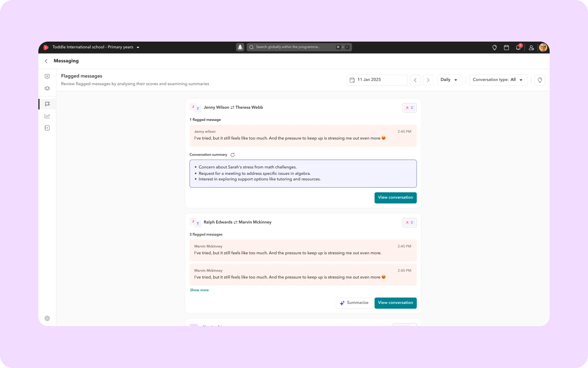Refresh the conversation summary
The width and height of the screenshot is (588, 368).
(232, 155)
